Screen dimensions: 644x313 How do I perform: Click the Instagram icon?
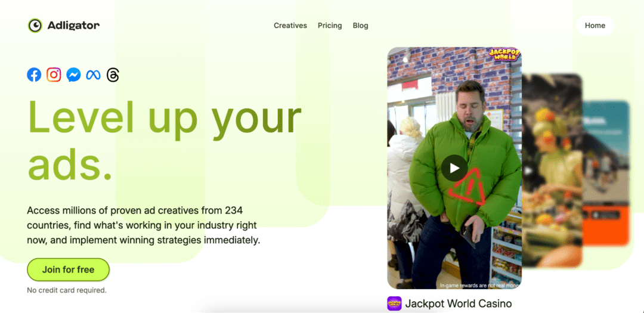tap(54, 75)
